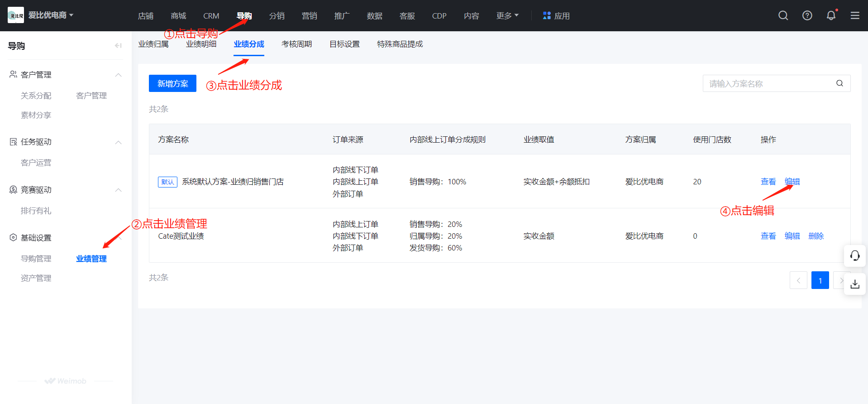Open the 爱比优电商 store dropdown
The image size is (868, 404).
51,15
